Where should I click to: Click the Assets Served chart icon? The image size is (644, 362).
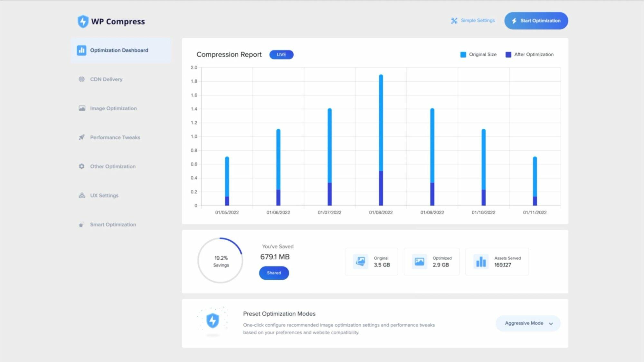click(x=481, y=262)
